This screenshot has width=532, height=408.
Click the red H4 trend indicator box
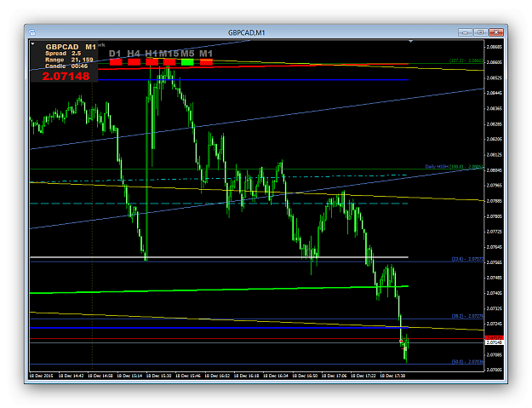134,62
